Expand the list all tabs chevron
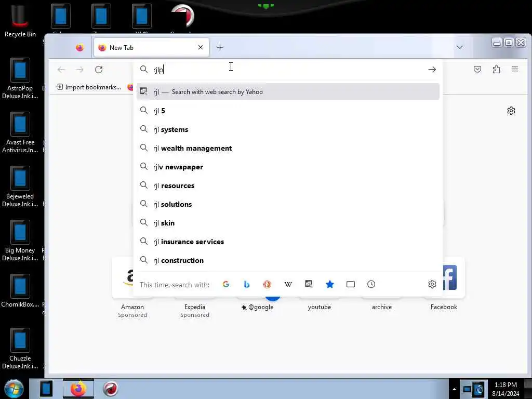 click(460, 47)
